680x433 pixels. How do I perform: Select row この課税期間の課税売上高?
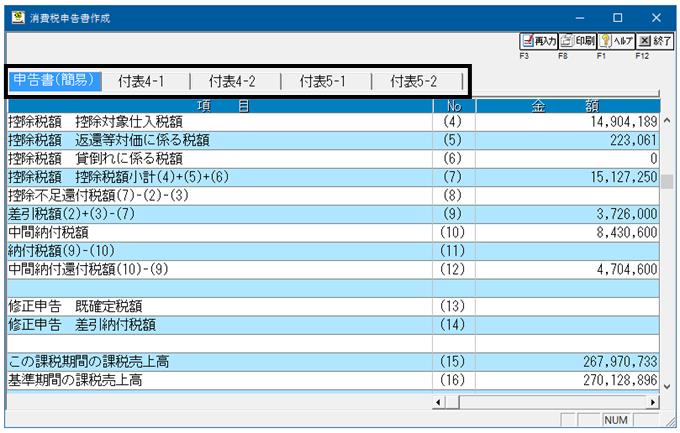pos(334,361)
